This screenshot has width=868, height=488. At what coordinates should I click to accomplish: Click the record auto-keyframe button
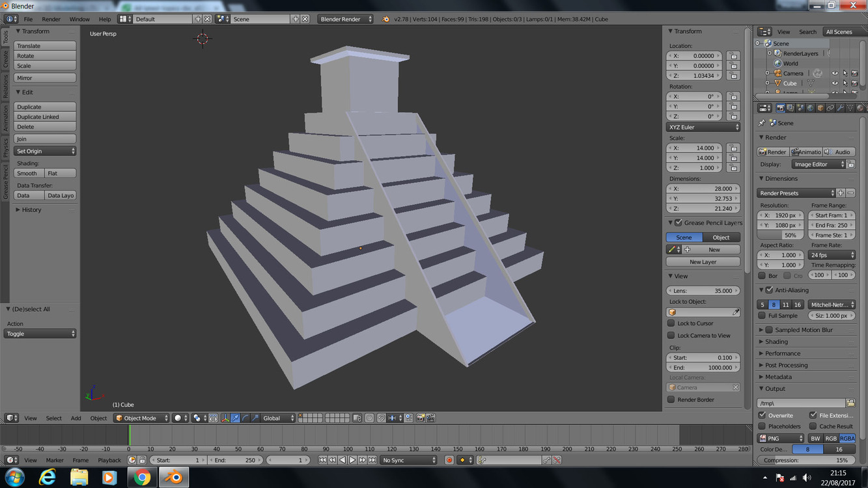coord(449,460)
